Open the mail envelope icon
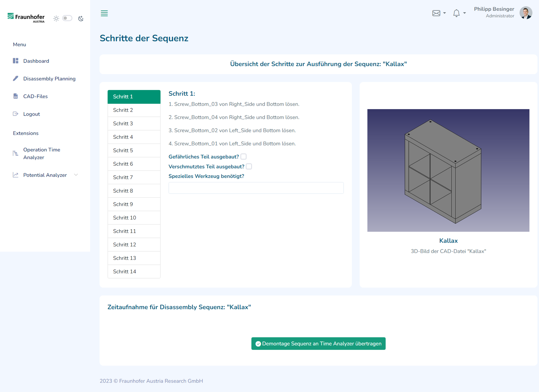539x392 pixels. pyautogui.click(x=436, y=13)
